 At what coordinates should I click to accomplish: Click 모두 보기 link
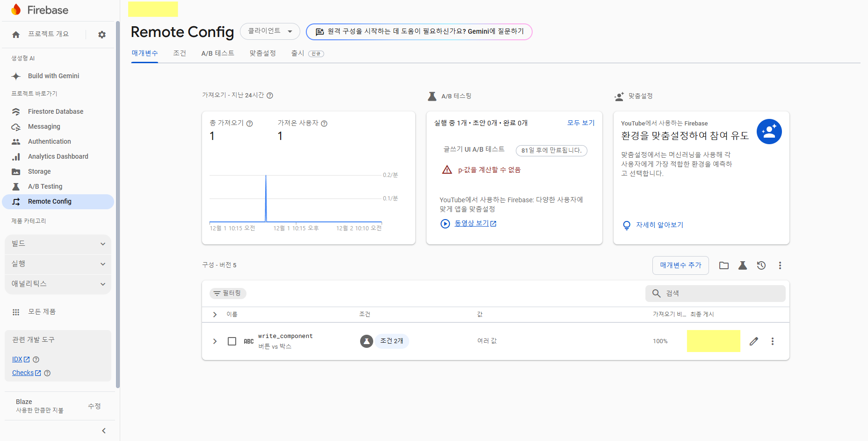coord(581,123)
